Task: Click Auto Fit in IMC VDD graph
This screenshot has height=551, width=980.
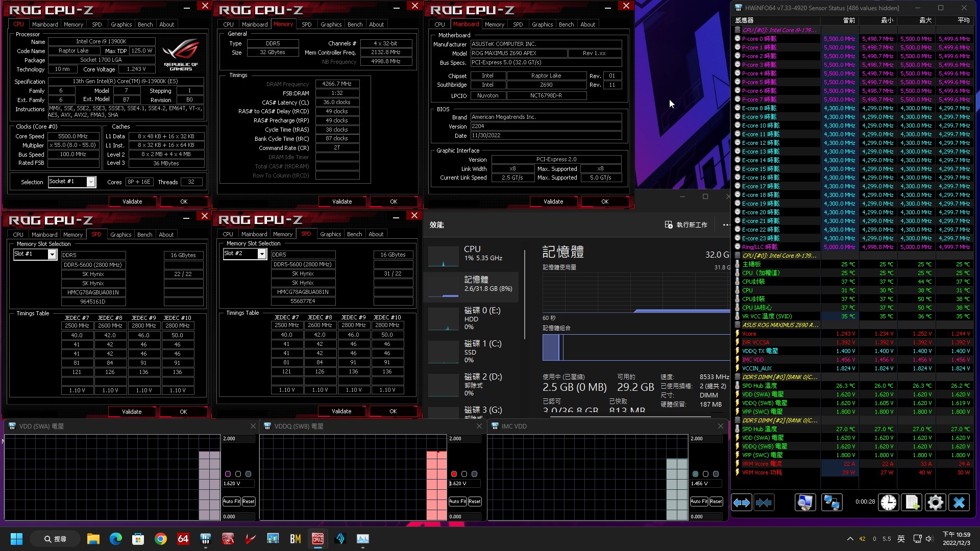Action: click(699, 502)
